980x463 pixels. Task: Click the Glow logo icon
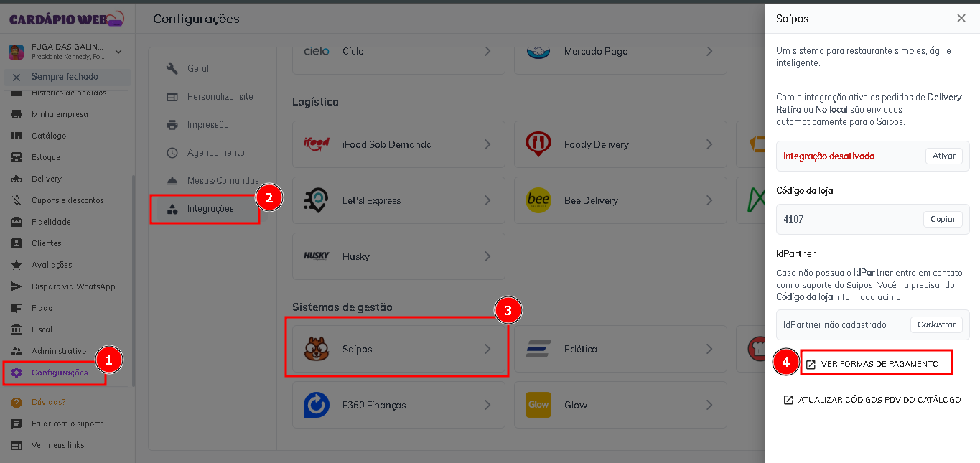click(538, 405)
